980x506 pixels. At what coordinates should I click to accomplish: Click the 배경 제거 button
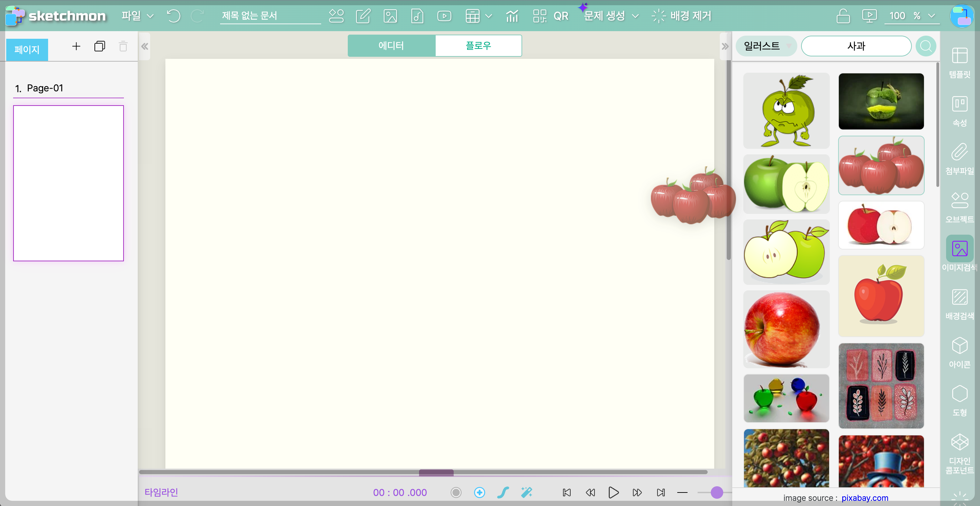(681, 16)
